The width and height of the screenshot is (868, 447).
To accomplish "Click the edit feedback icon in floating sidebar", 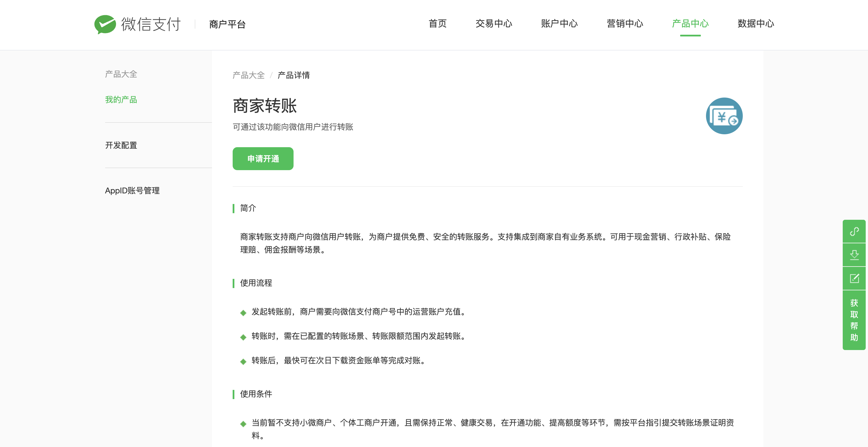I will coord(854,278).
